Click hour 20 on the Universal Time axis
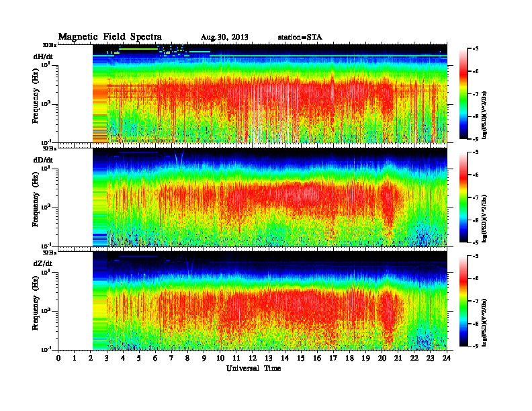The image size is (532, 411). (382, 359)
